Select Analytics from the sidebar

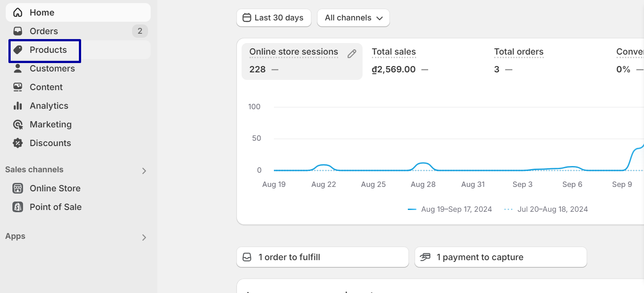pos(78,106)
